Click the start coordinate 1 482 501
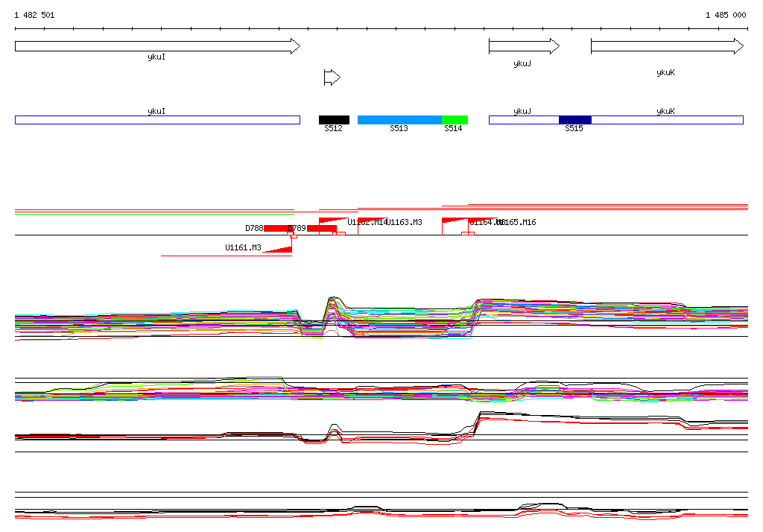Image resolution: width=763 pixels, height=532 pixels. (34, 15)
